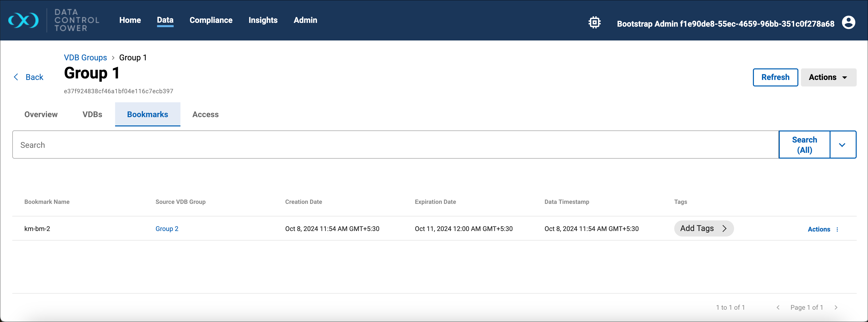
Task: Open the Access tab
Action: (x=205, y=115)
